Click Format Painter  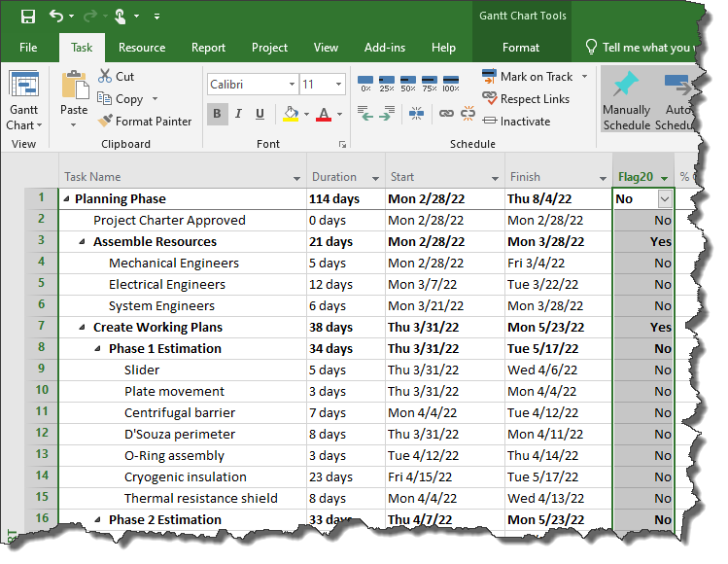145,122
